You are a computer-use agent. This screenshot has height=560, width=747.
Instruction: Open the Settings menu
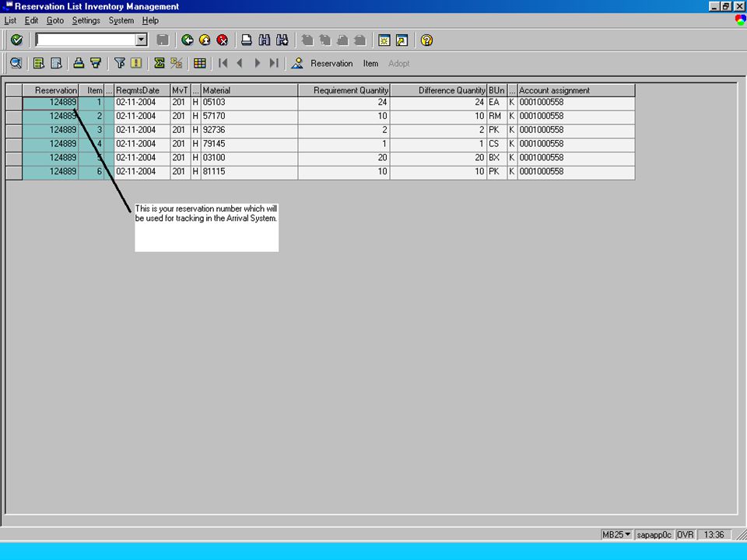click(x=86, y=20)
